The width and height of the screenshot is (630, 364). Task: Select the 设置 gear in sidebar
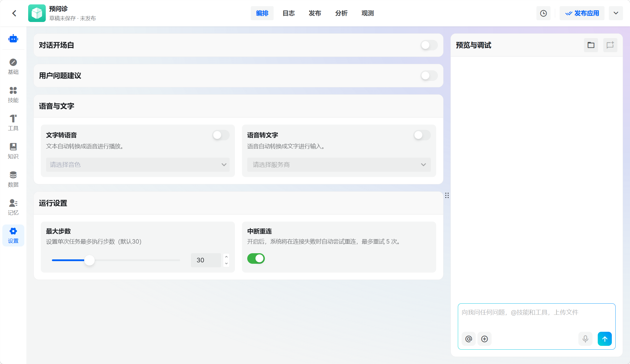pos(13,235)
